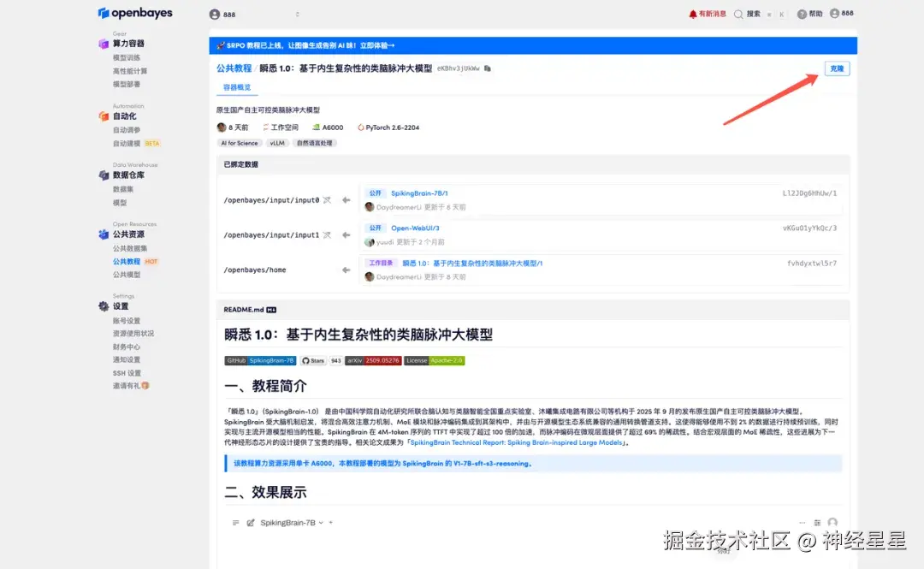Click the 帮助 help link
The image size is (924, 569).
coord(815,15)
